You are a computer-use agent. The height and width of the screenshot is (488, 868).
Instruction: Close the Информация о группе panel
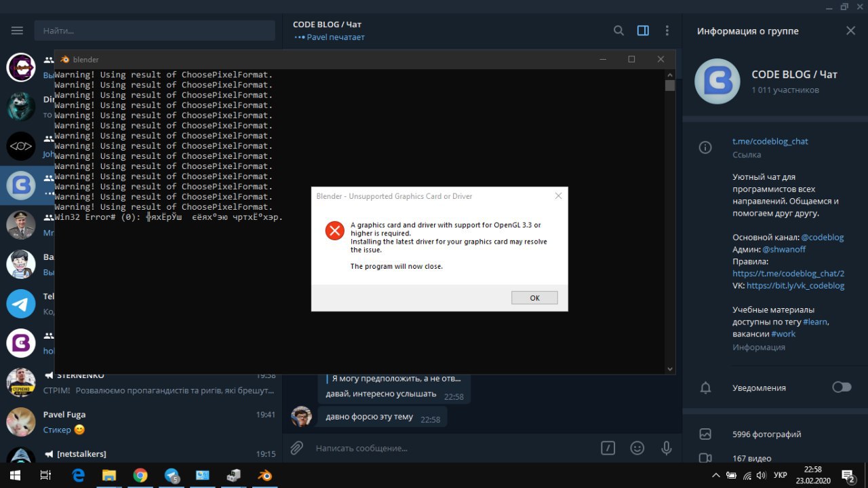point(851,31)
